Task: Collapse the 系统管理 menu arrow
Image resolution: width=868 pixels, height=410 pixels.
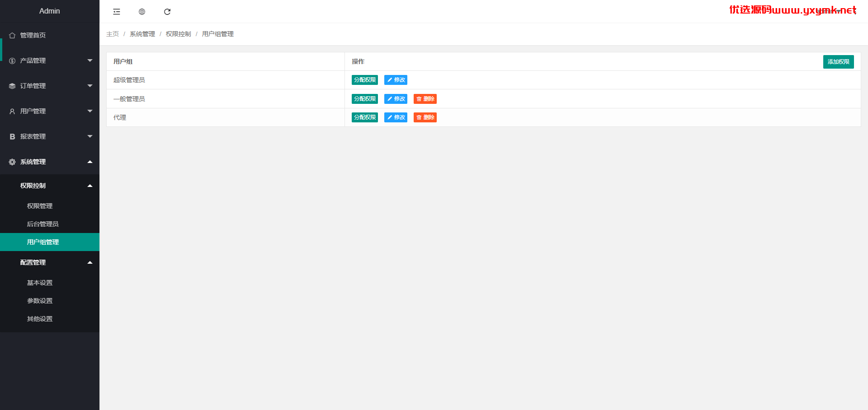Action: tap(90, 162)
